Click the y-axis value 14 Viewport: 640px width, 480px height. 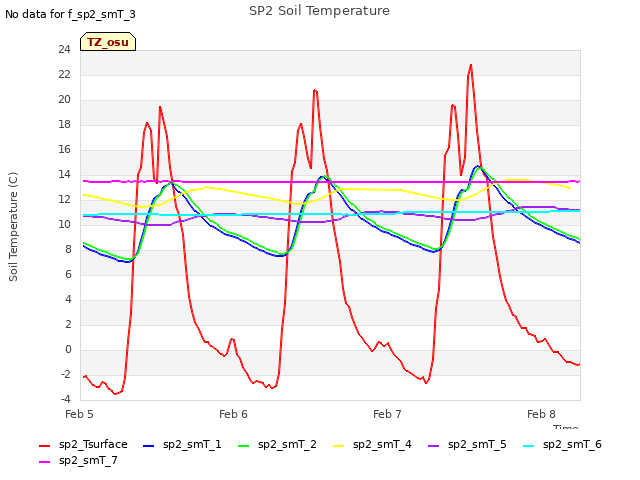[x=64, y=175]
